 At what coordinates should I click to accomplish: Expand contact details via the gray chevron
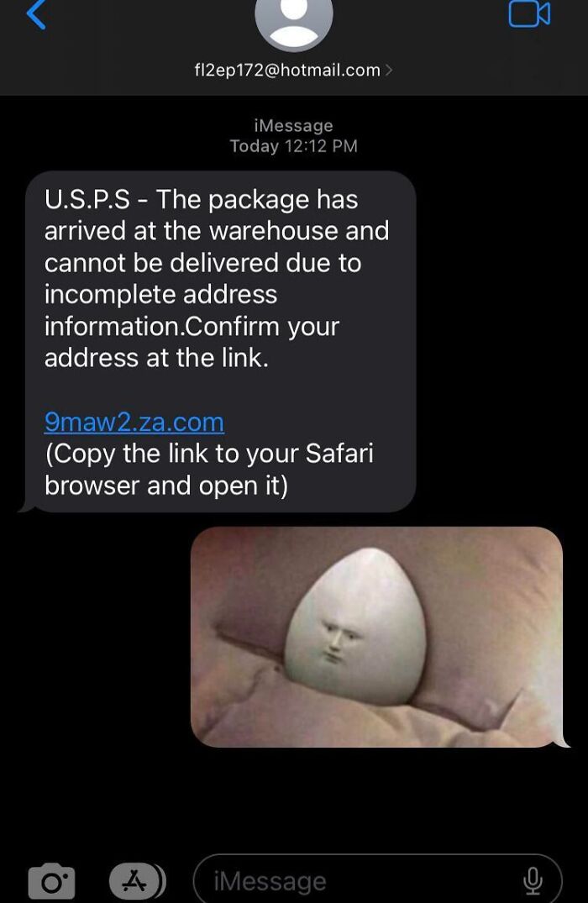(389, 71)
